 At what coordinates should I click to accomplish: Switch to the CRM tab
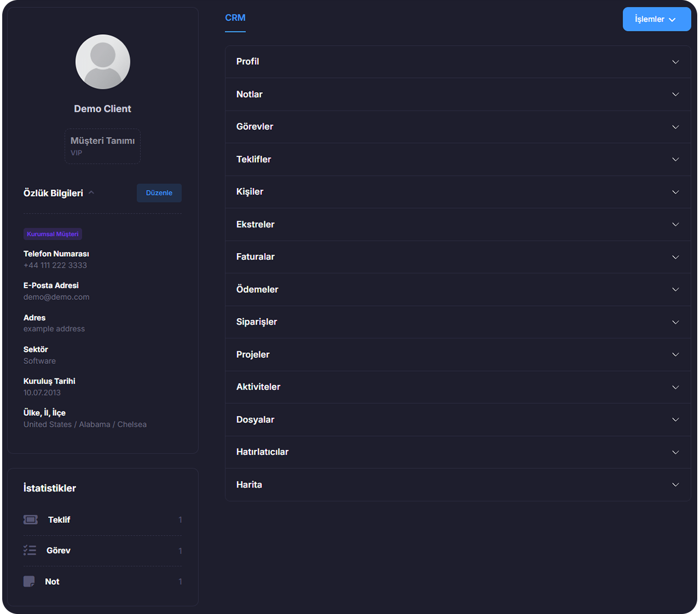click(235, 18)
